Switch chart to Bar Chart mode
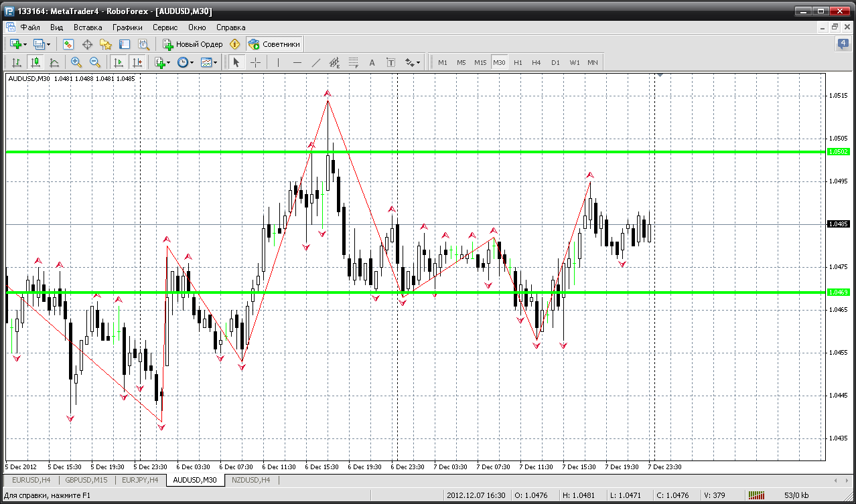This screenshot has height=504, width=856. 16,62
